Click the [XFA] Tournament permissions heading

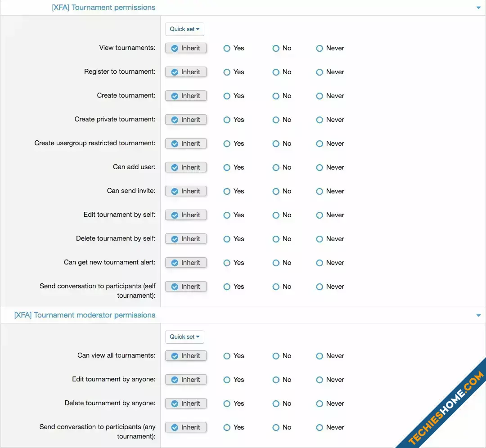pyautogui.click(x=103, y=8)
